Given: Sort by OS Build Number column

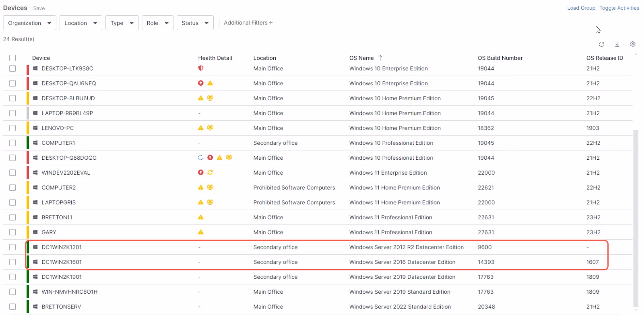Looking at the screenshot, I should pos(500,58).
